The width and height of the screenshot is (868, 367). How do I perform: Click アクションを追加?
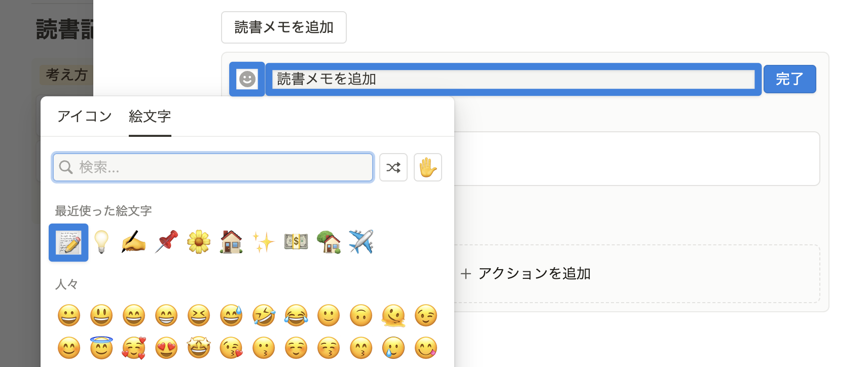(x=526, y=274)
